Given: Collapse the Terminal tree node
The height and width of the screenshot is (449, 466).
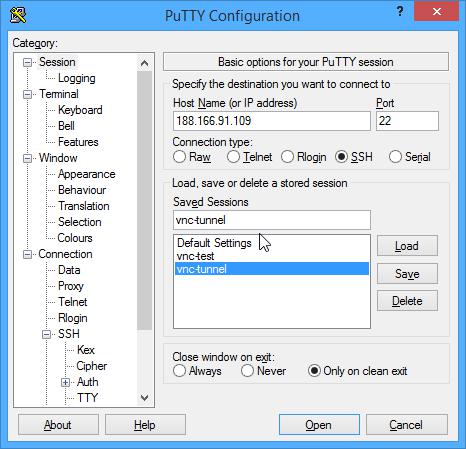Looking at the screenshot, I should [27, 94].
